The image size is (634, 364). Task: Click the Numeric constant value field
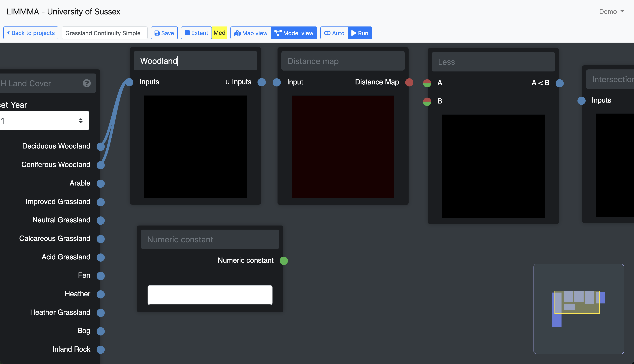[x=210, y=295]
